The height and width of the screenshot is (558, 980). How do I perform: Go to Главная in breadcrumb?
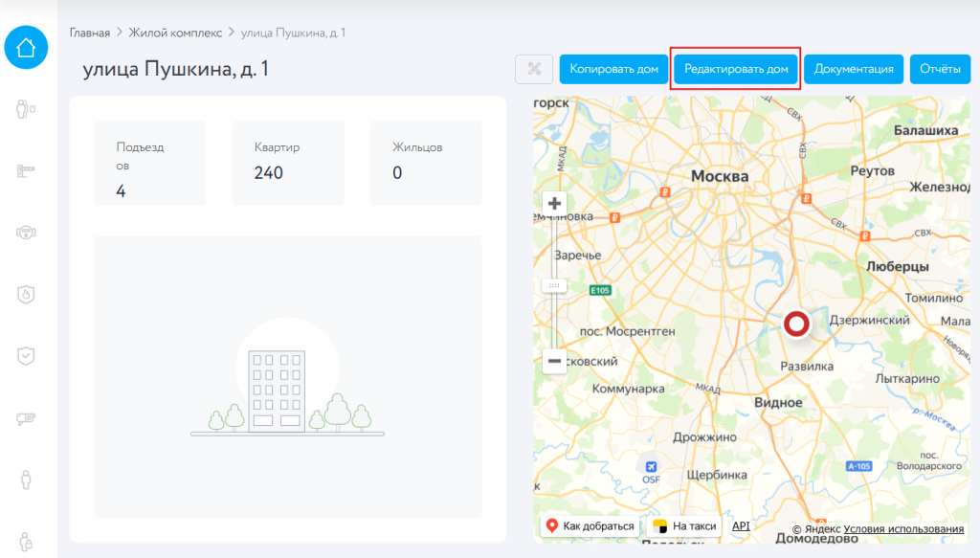(90, 33)
